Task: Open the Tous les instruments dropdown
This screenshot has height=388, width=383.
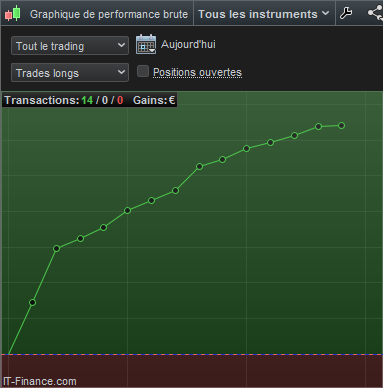Action: click(264, 14)
